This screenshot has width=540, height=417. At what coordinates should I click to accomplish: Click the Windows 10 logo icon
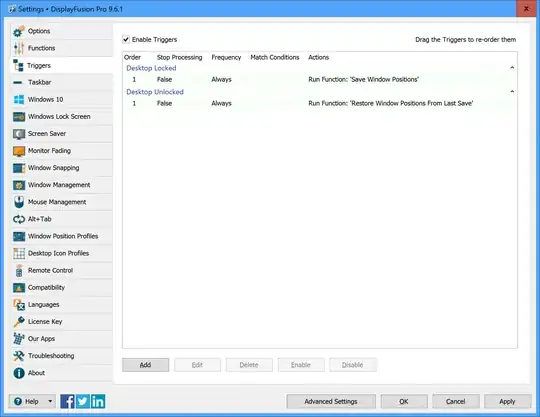point(19,100)
